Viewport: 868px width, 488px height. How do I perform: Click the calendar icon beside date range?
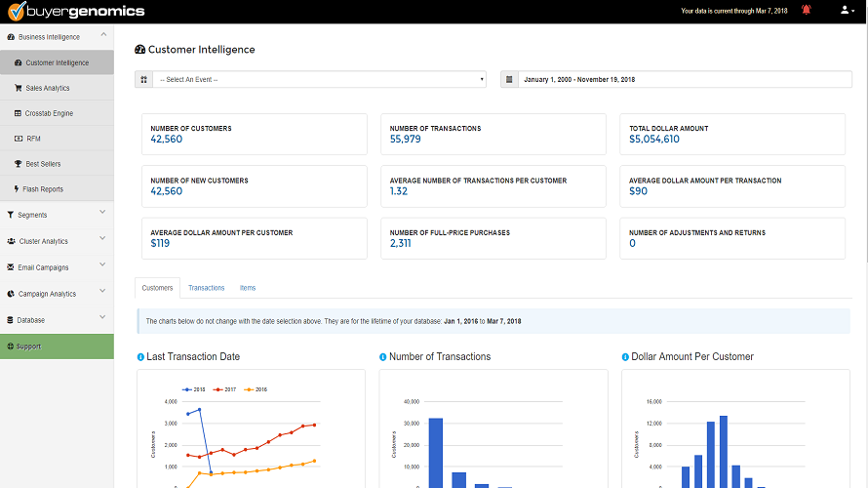tap(509, 79)
